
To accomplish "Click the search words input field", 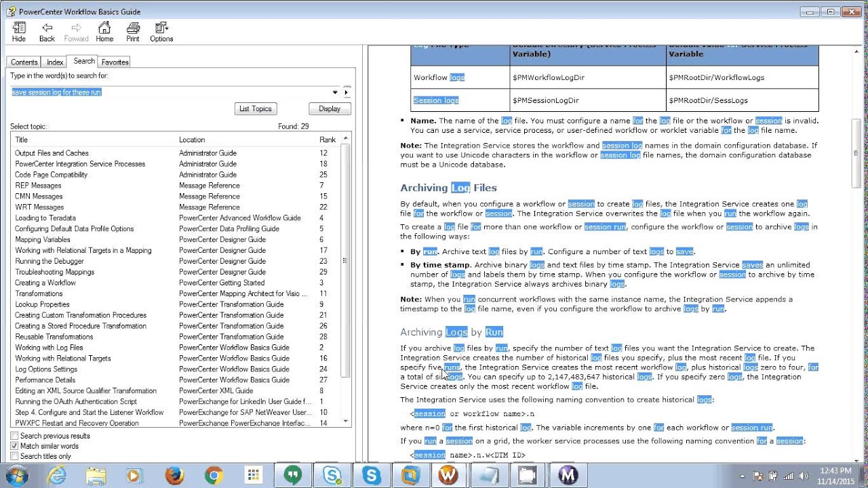I will click(x=171, y=92).
